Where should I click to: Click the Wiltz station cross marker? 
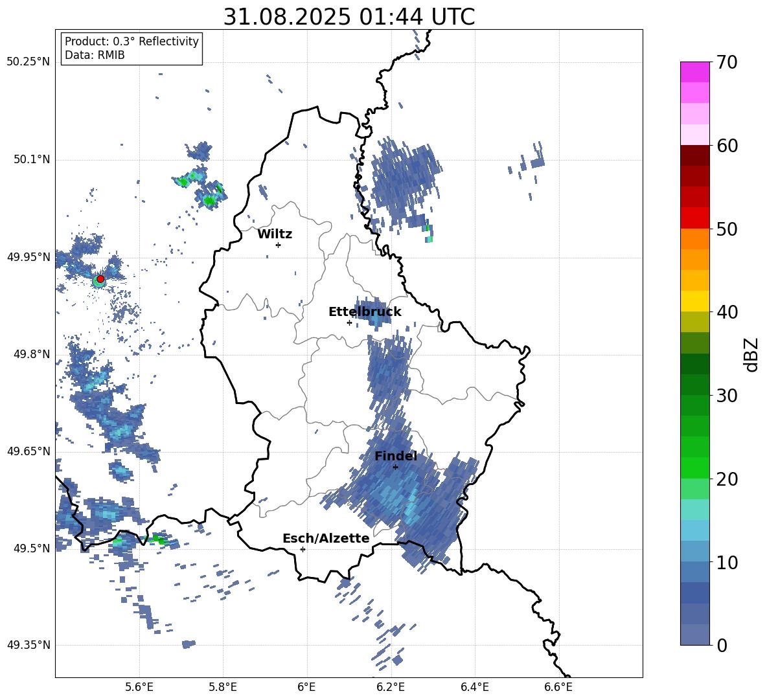(279, 245)
